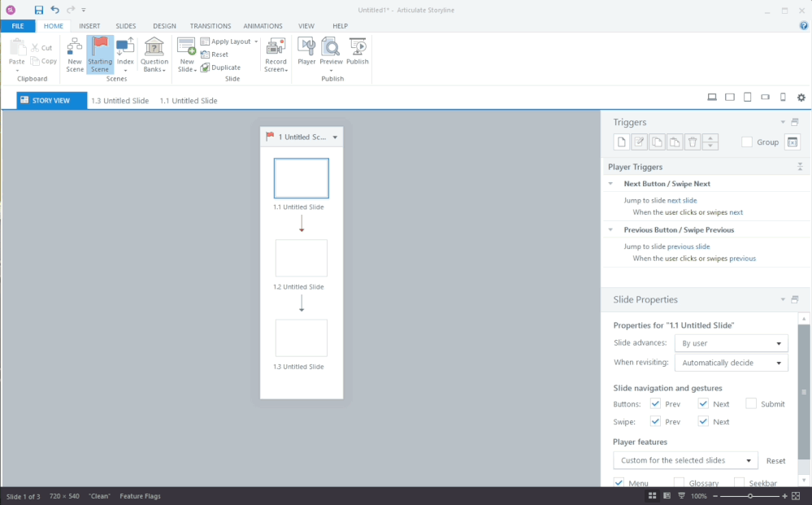Click the zoom slider in status bar
This screenshot has width=812, height=505.
click(x=749, y=496)
